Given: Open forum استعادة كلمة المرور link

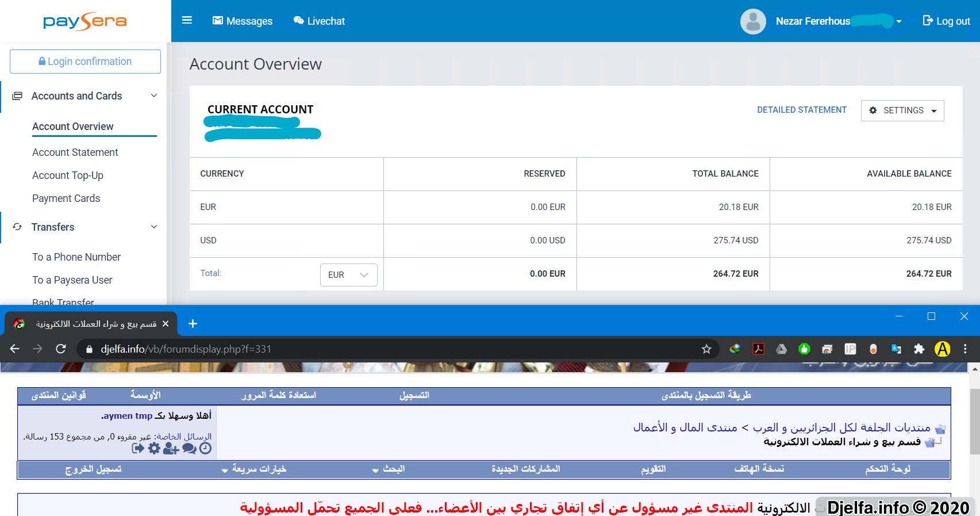Looking at the screenshot, I should tap(279, 396).
